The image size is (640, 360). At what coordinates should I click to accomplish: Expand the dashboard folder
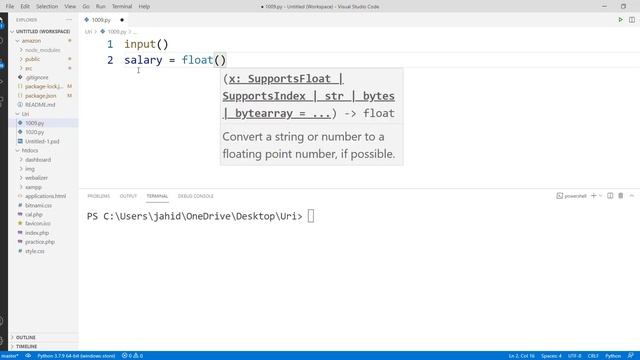pyautogui.click(x=38, y=160)
